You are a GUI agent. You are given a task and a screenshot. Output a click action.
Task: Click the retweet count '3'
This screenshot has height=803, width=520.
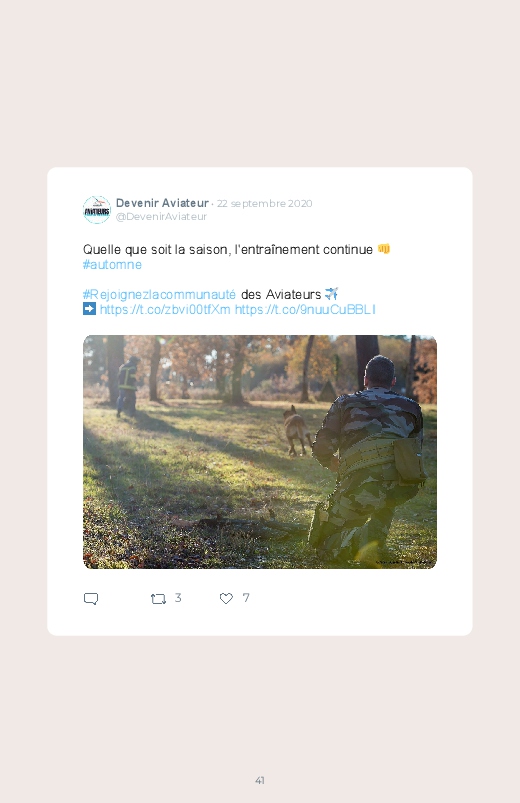[178, 598]
